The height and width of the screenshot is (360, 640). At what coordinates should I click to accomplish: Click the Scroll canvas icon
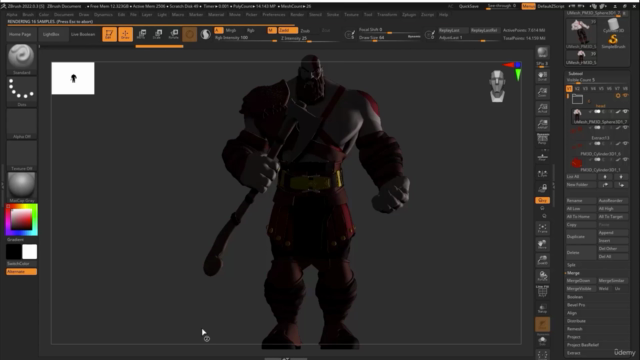click(542, 76)
